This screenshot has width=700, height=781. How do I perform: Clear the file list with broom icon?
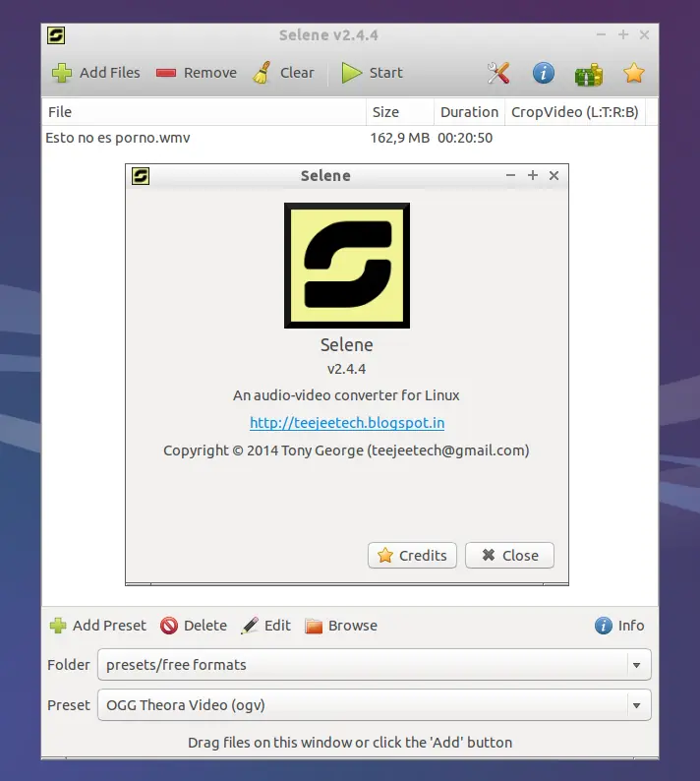(283, 73)
